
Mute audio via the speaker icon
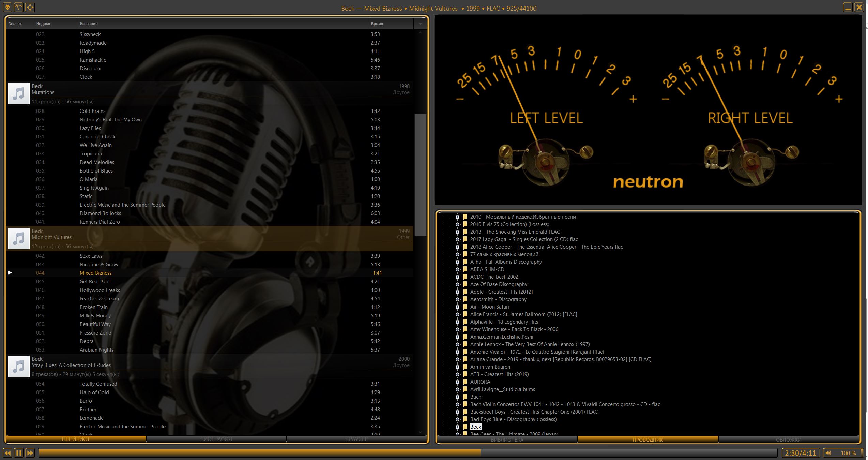(828, 453)
